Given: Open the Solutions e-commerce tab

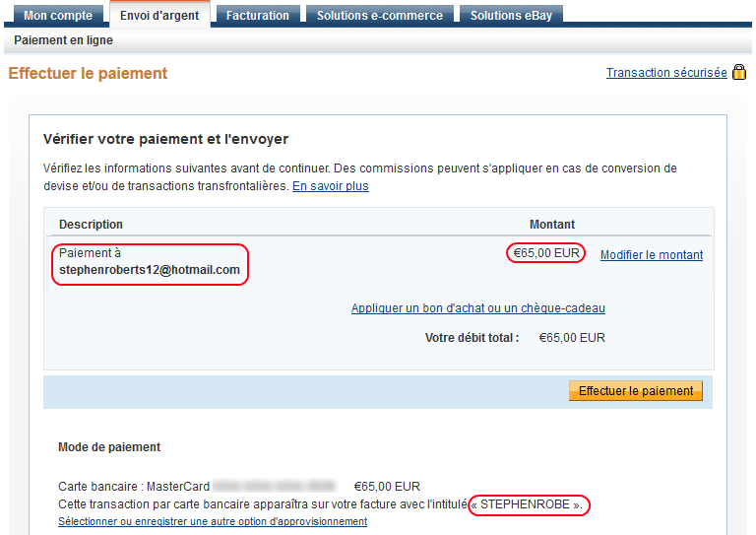Looking at the screenshot, I should click(381, 16).
